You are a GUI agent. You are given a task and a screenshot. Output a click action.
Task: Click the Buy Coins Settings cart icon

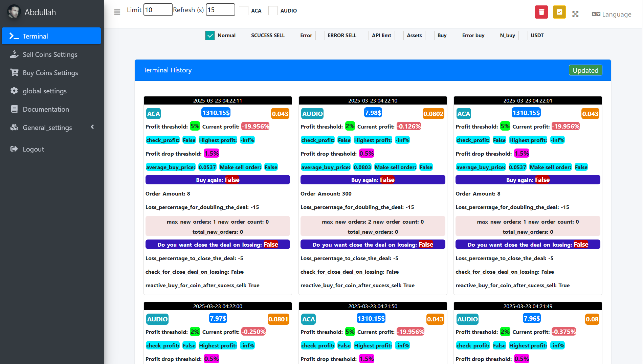14,72
